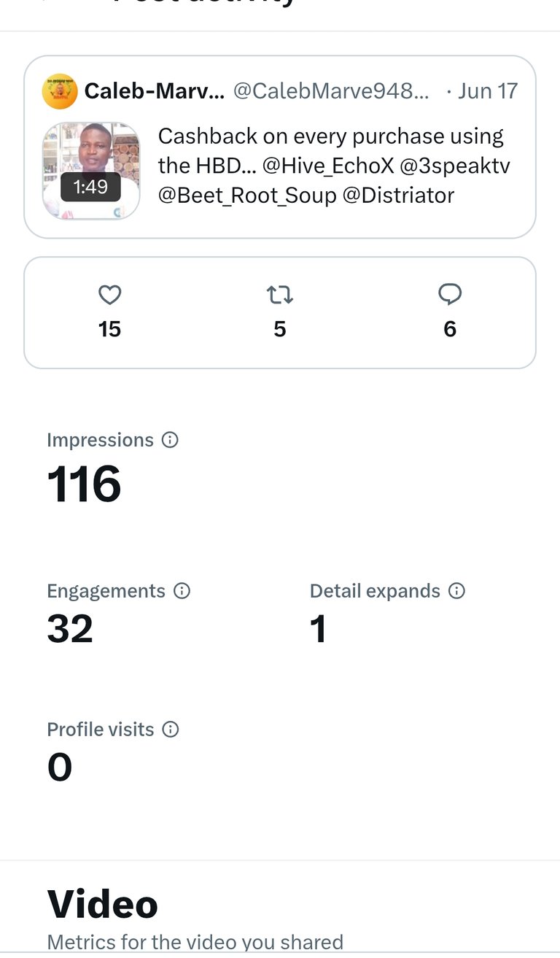Tap the repost arrows icon
The image size is (560, 958).
280,295
